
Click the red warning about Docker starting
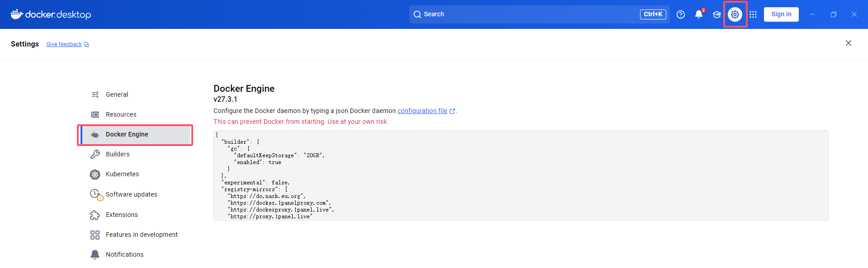[x=301, y=122]
